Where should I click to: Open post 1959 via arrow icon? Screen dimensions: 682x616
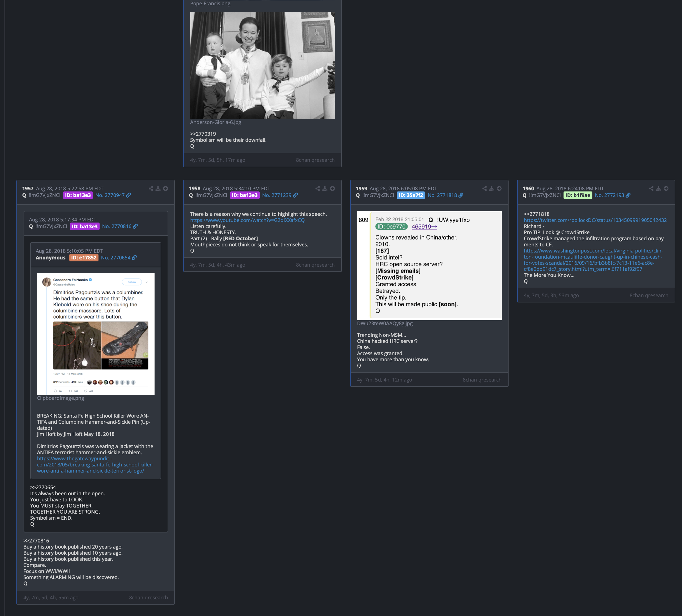point(499,188)
